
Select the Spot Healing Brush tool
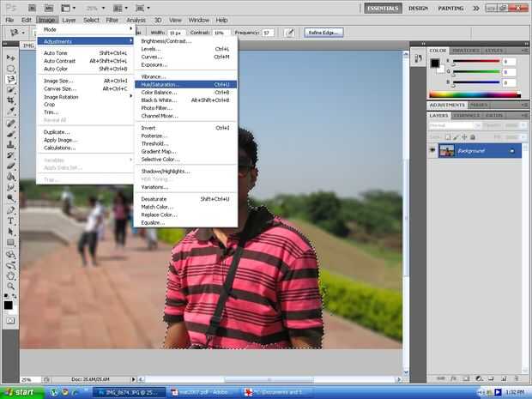10,124
